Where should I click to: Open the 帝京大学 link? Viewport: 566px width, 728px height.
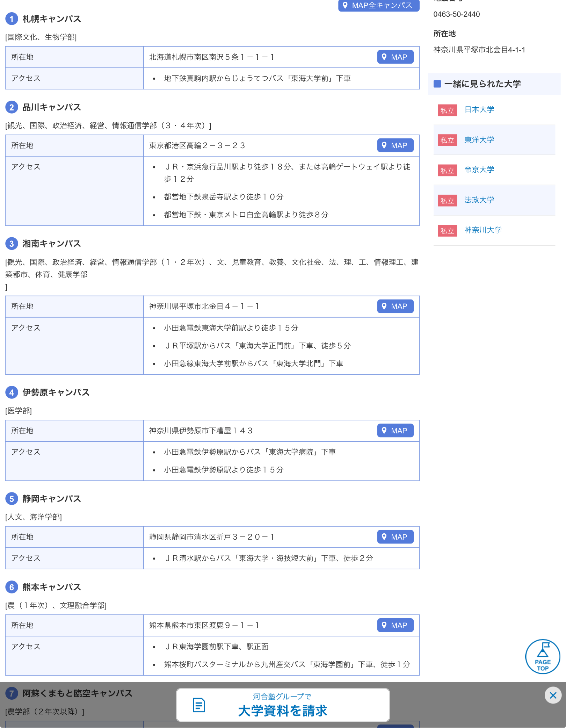point(479,170)
